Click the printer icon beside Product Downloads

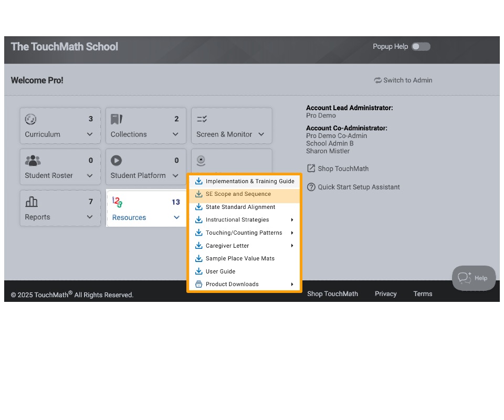click(199, 285)
